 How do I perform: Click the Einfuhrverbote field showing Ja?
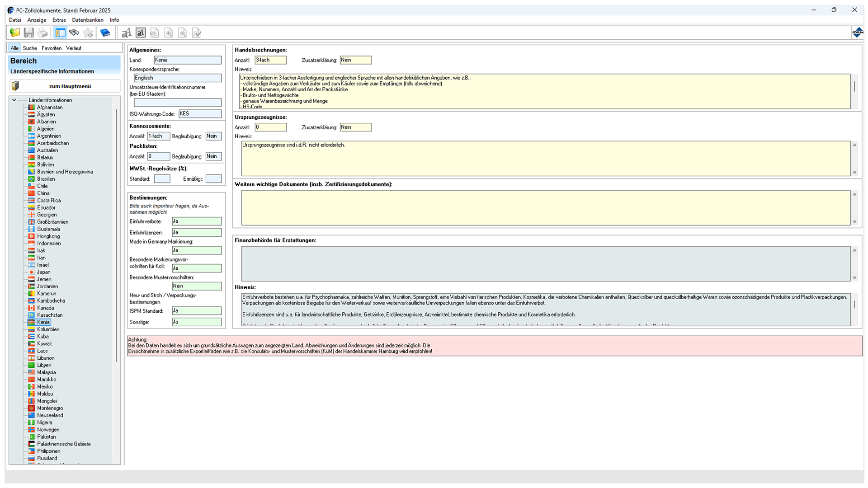[x=197, y=221]
